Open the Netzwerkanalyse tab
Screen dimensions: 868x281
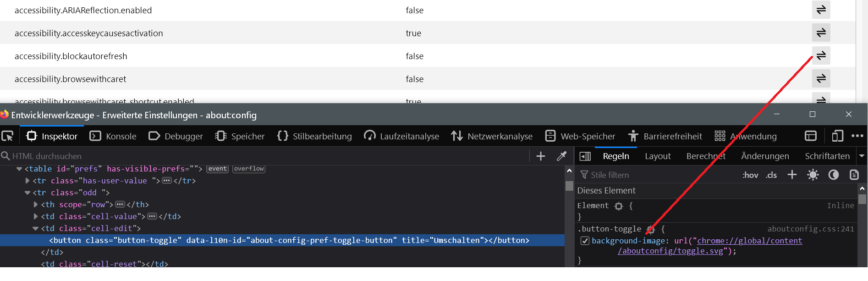pos(492,136)
